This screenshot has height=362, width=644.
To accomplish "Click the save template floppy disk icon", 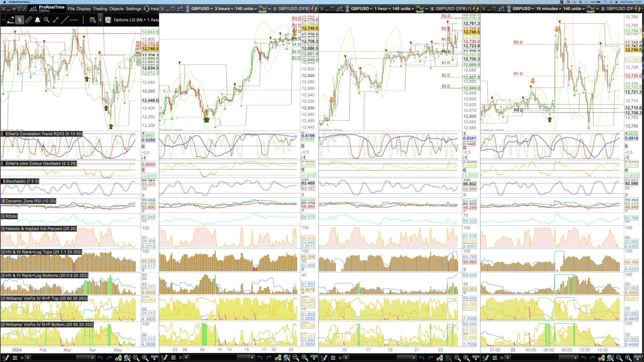I will [x=108, y=20].
